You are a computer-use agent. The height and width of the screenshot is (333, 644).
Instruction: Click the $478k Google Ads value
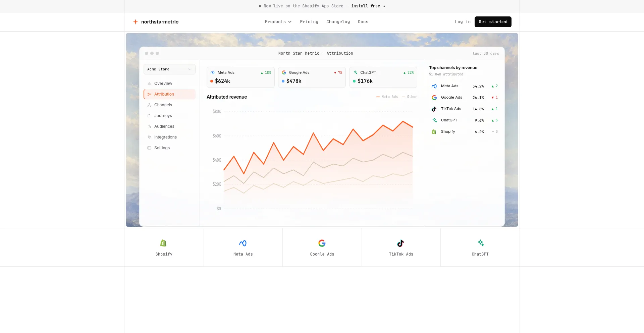294,81
